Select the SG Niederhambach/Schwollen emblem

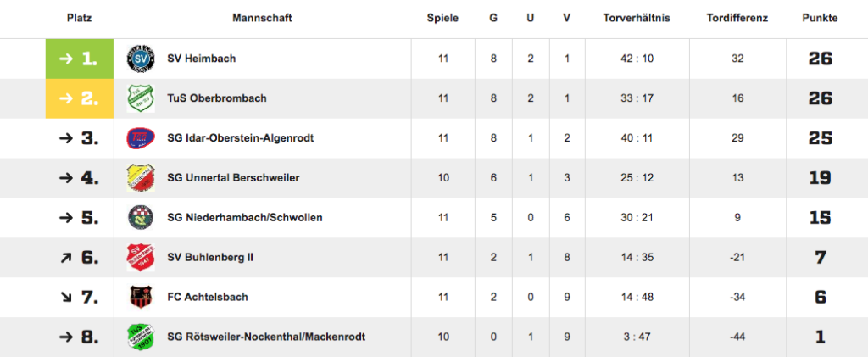[141, 218]
